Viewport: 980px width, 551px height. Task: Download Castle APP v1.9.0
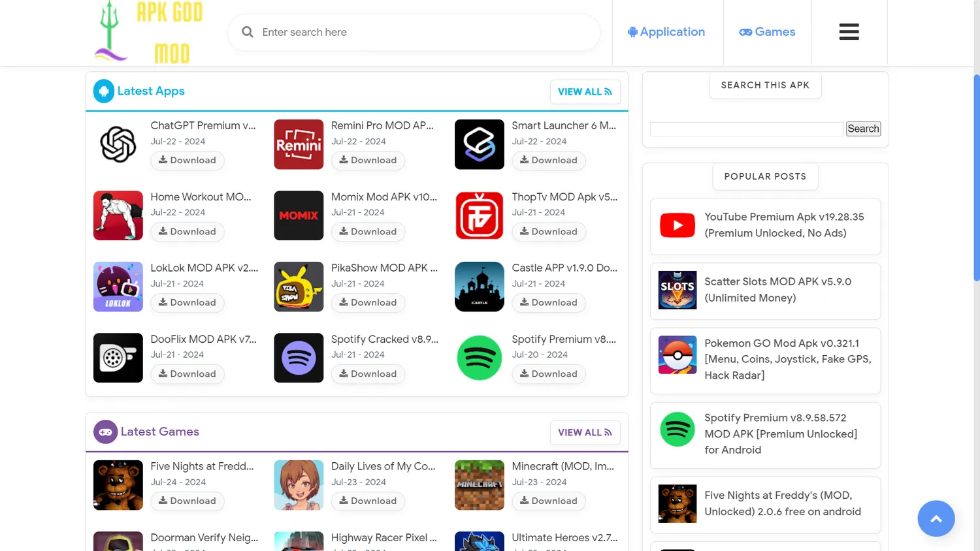coord(549,303)
